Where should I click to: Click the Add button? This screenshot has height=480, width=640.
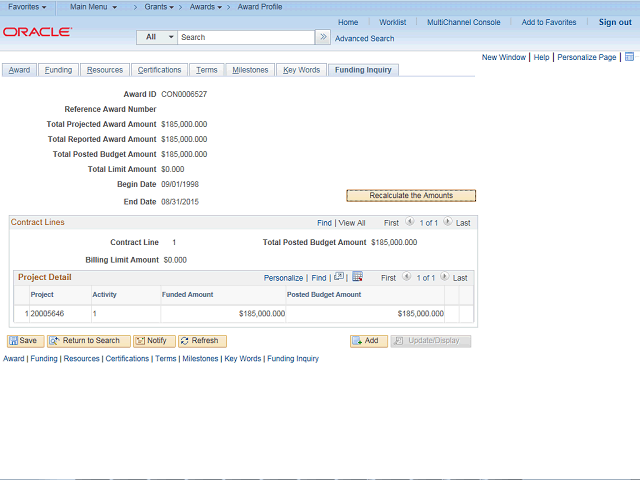[x=369, y=341]
